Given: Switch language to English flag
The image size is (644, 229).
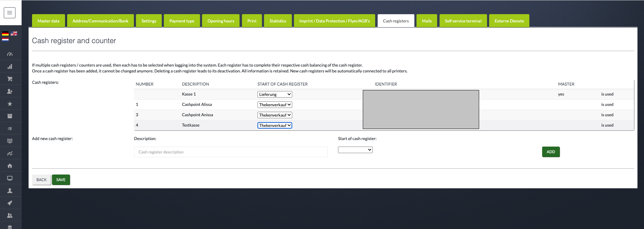Looking at the screenshot, I should coord(14,33).
